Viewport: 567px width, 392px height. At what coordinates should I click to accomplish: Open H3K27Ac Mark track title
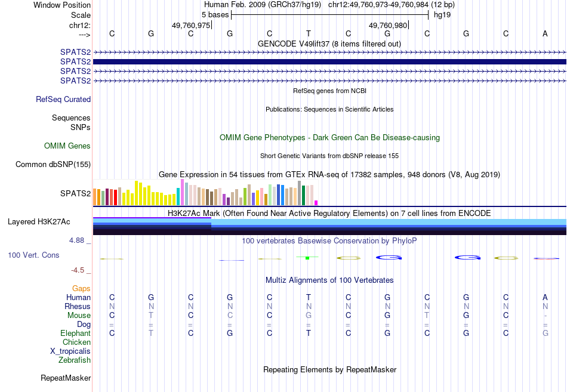pyautogui.click(x=329, y=214)
